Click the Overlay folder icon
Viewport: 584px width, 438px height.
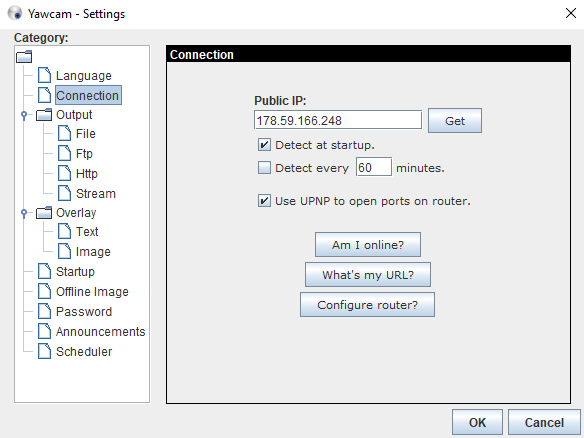click(x=44, y=213)
